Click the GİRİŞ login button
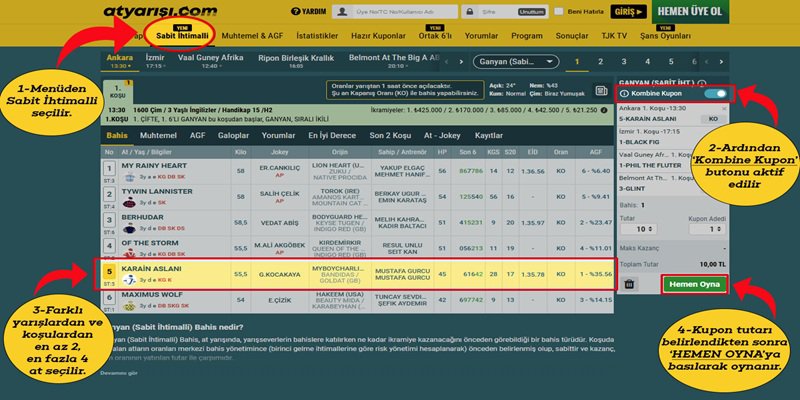Viewport: 800px width, 400px height. tap(628, 12)
